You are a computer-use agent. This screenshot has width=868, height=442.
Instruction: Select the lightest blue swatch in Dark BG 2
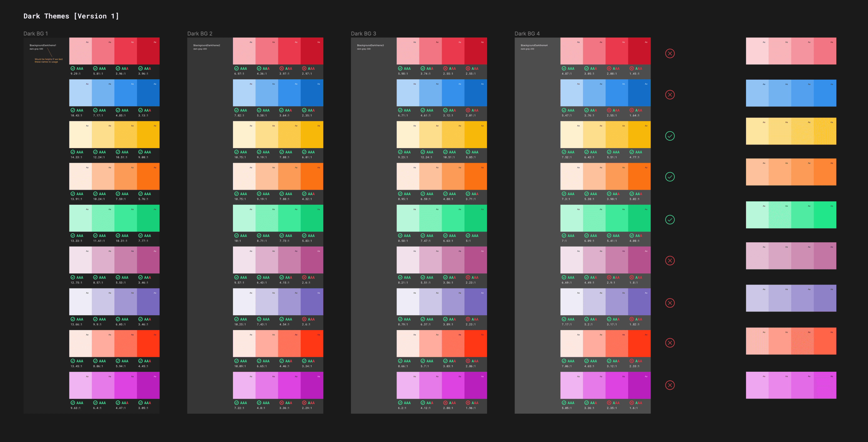[x=244, y=93]
